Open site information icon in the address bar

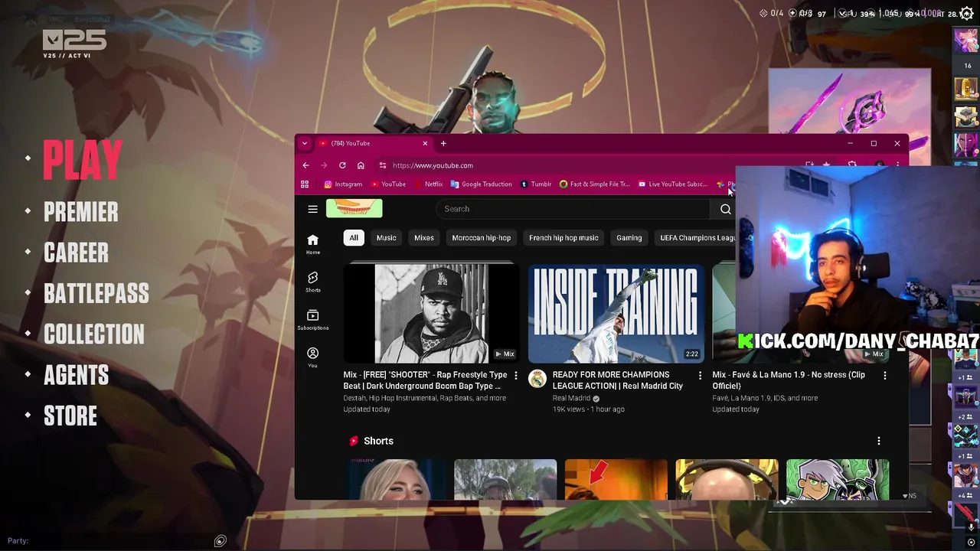[x=382, y=165]
